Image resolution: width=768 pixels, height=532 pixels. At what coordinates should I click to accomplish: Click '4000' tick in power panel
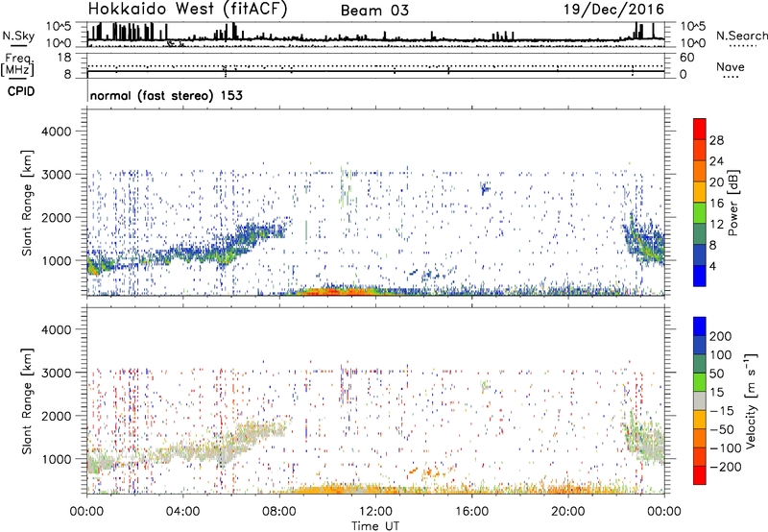(57, 132)
